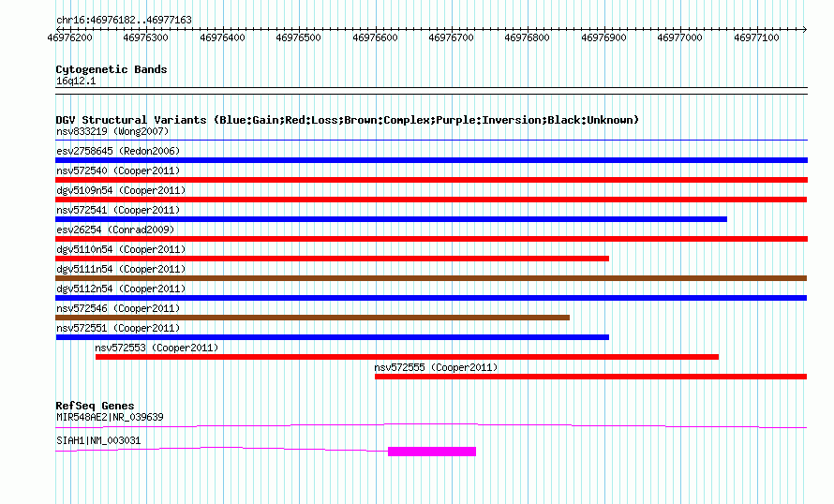Click the SIAH1 magenta exon block
The width and height of the screenshot is (834, 504).
432,452
